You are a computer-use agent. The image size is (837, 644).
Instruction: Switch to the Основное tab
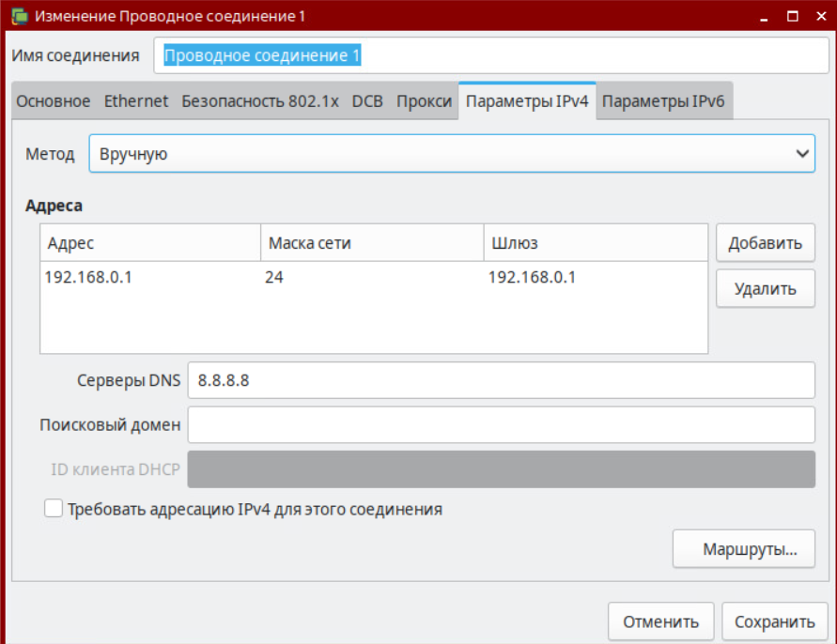point(53,100)
